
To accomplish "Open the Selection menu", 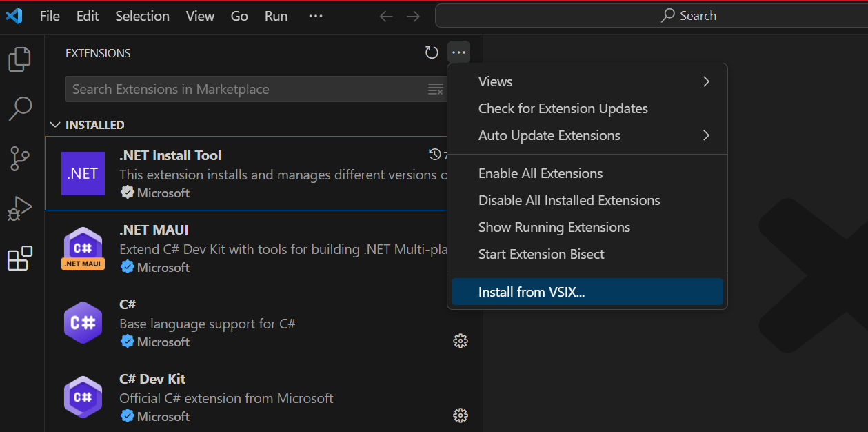I will pos(143,16).
